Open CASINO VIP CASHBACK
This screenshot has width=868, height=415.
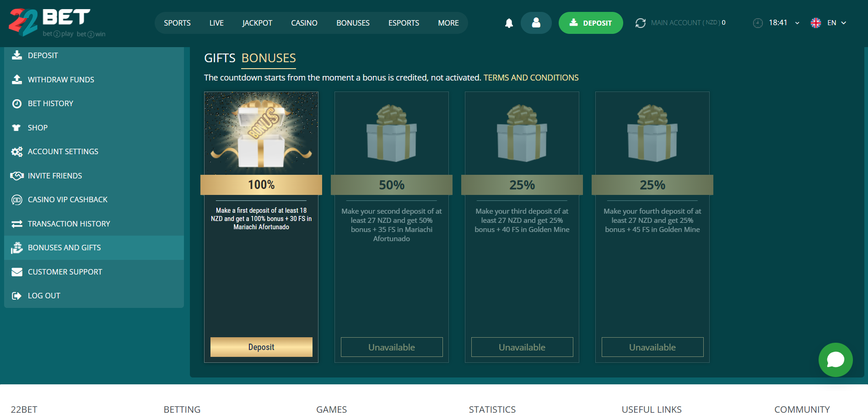click(94, 199)
